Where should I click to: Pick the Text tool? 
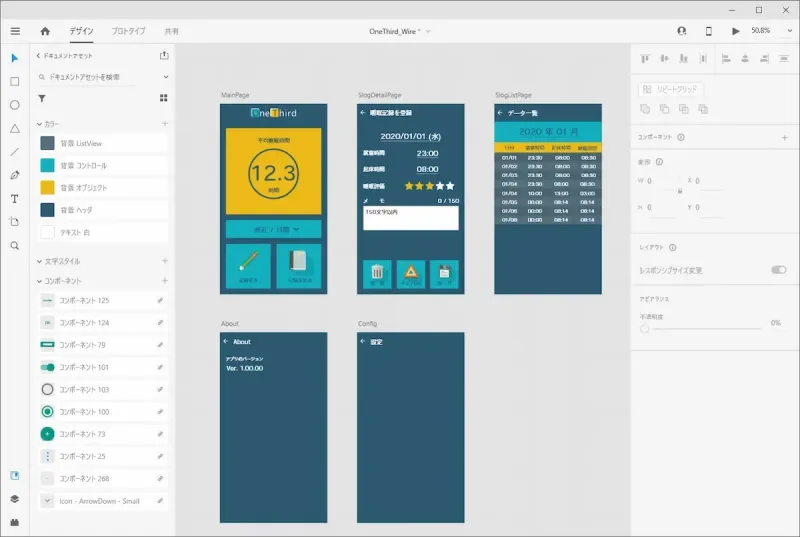click(x=15, y=199)
